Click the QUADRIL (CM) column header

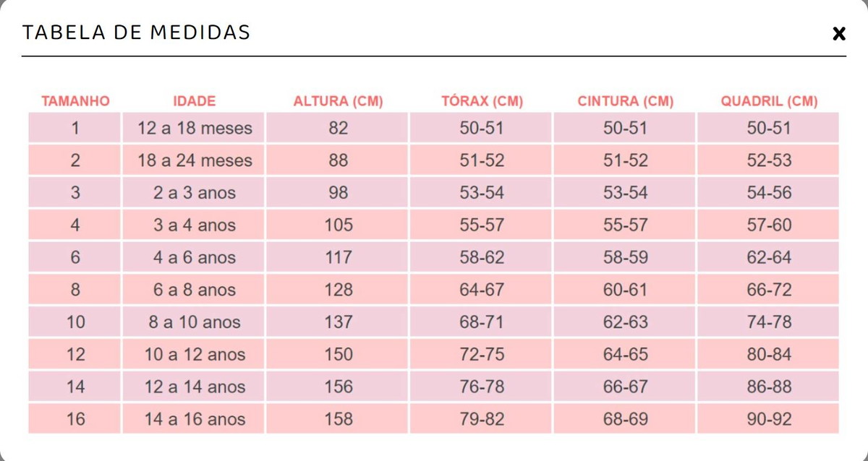click(x=769, y=101)
